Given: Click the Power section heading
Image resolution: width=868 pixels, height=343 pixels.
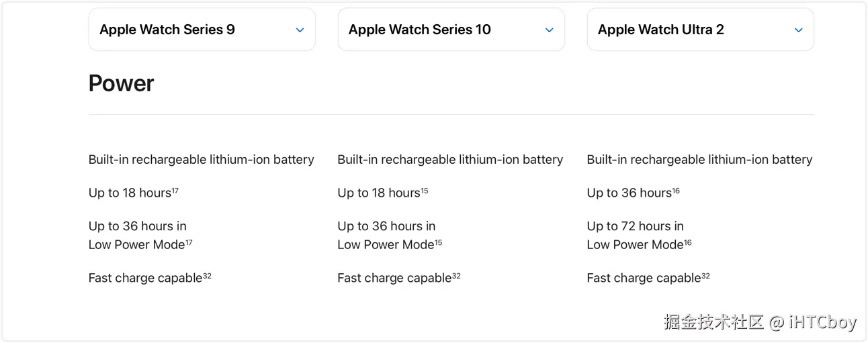Looking at the screenshot, I should (122, 83).
